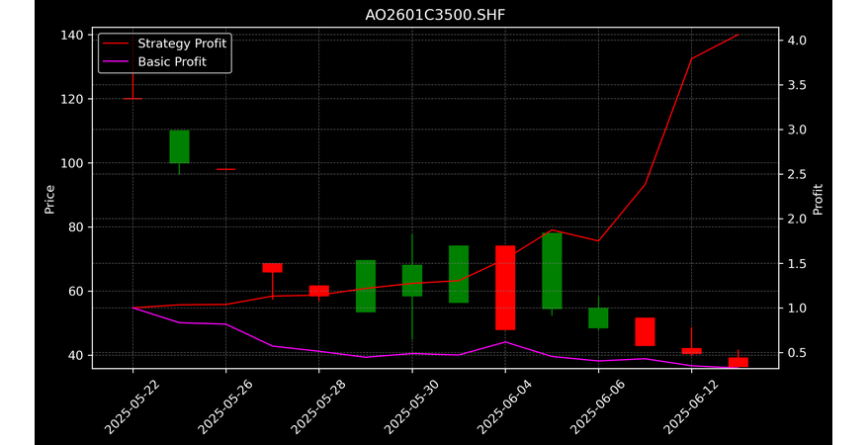Select the 80 tick on the Price axis
Screen dimensions: 868x445
(x=77, y=226)
